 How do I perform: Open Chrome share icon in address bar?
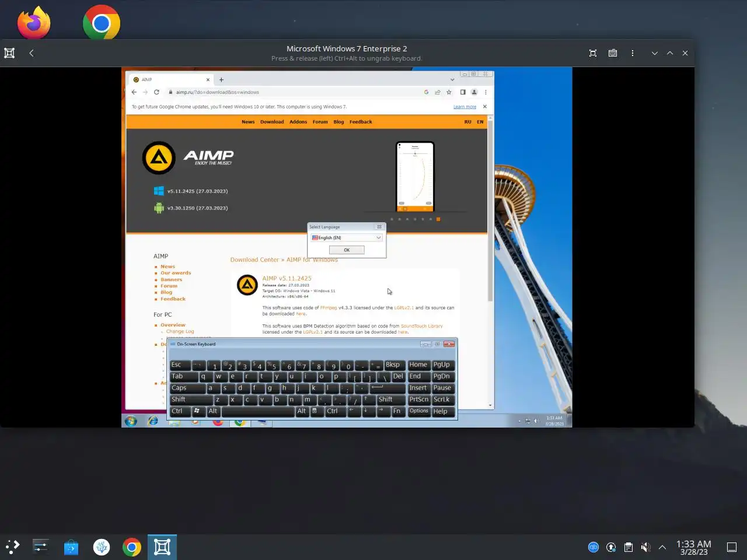438,92
